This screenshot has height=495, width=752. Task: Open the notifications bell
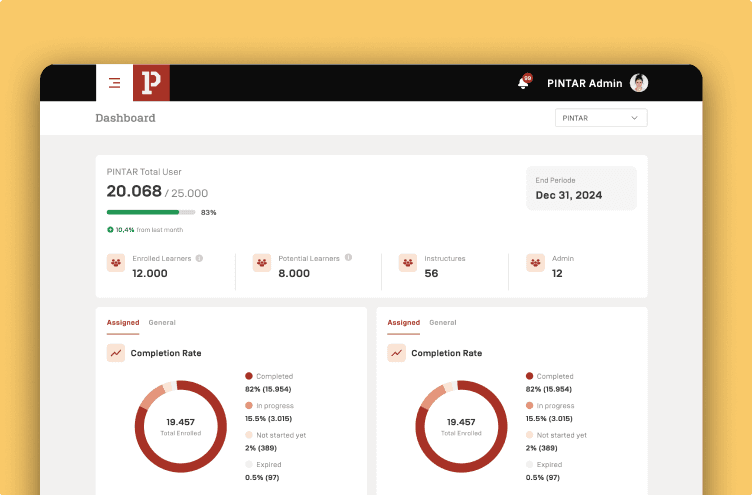[x=523, y=83]
